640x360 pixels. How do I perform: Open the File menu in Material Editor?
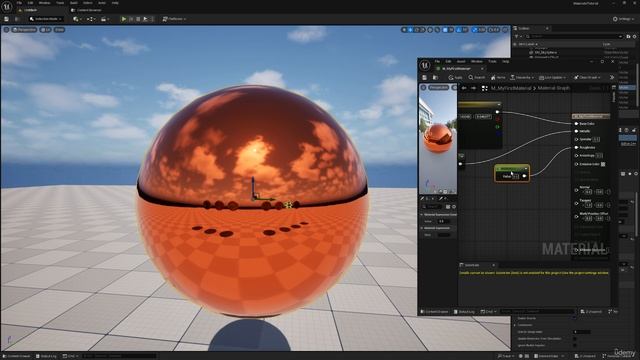[x=437, y=61]
